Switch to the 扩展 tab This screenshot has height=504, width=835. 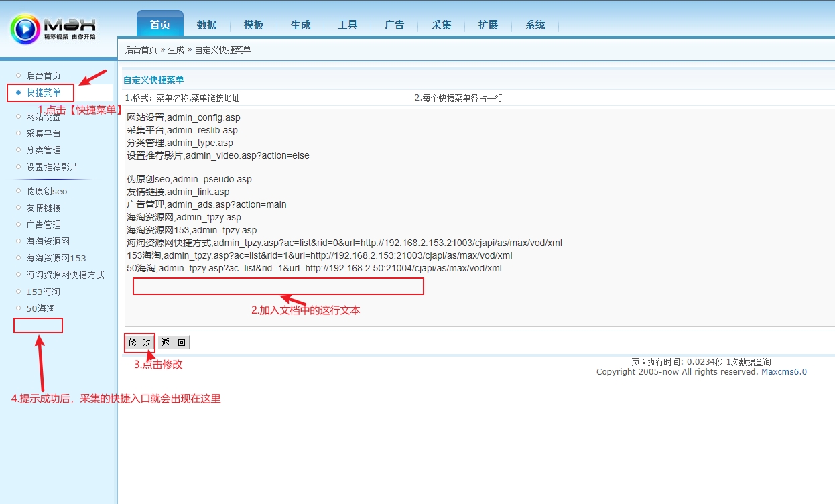pos(488,25)
